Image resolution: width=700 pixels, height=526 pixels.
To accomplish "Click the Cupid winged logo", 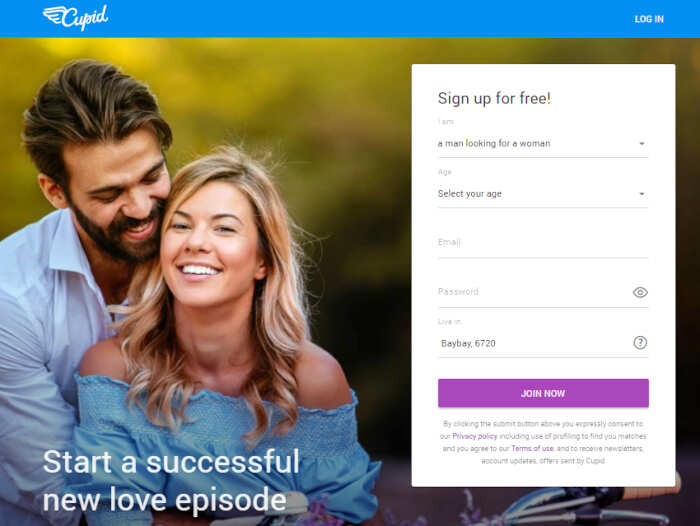I will (x=75, y=18).
